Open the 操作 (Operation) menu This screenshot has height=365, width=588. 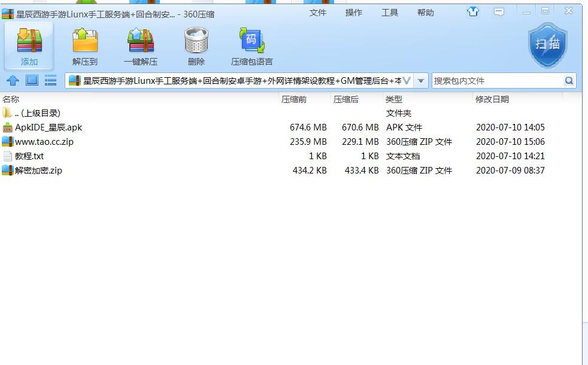[354, 13]
